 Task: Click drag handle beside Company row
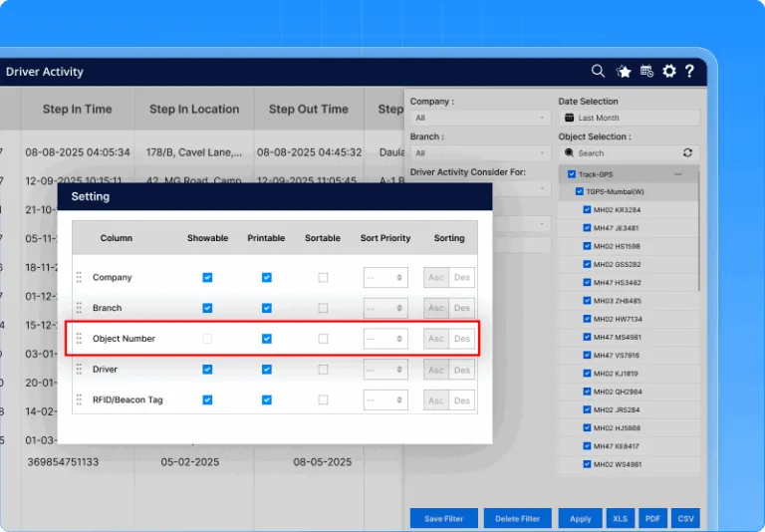(80, 278)
